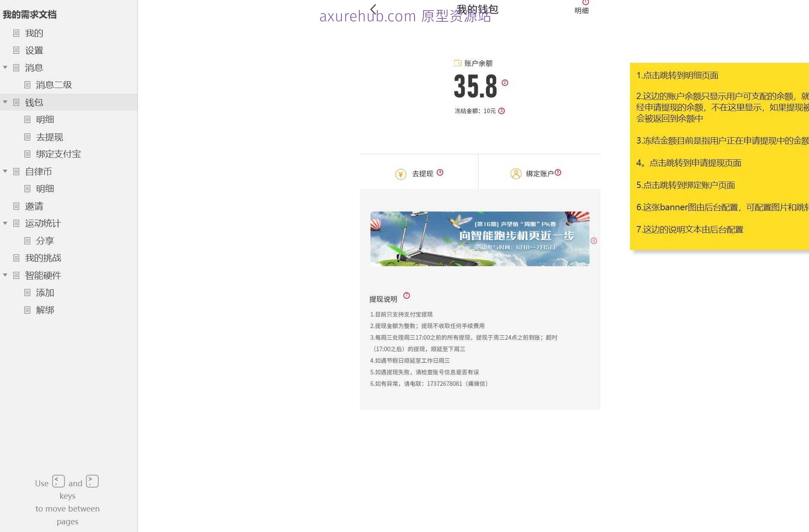Click the person icon beside 绑定账户
This screenshot has height=532, width=809.
tap(516, 174)
